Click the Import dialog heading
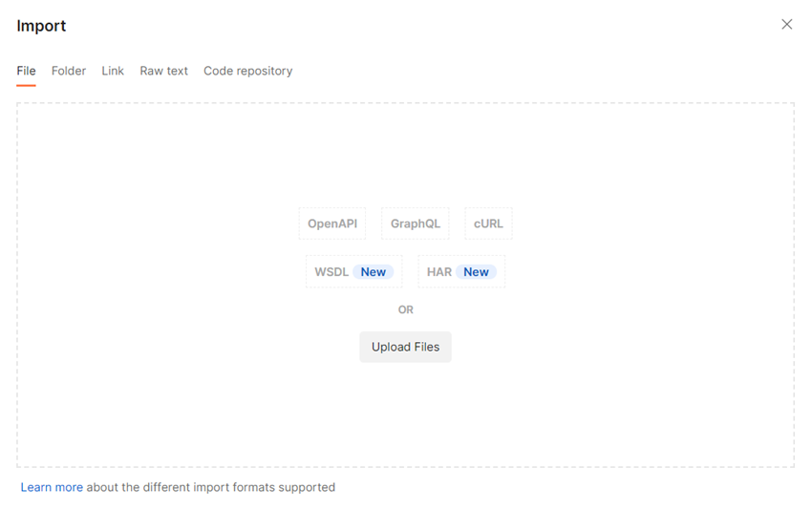This screenshot has height=510, width=812. click(x=41, y=26)
